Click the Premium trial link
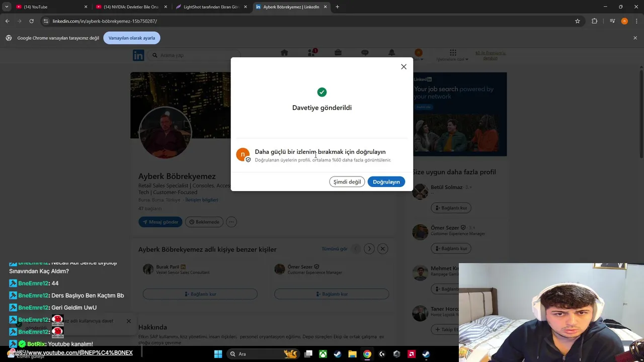 (491, 55)
